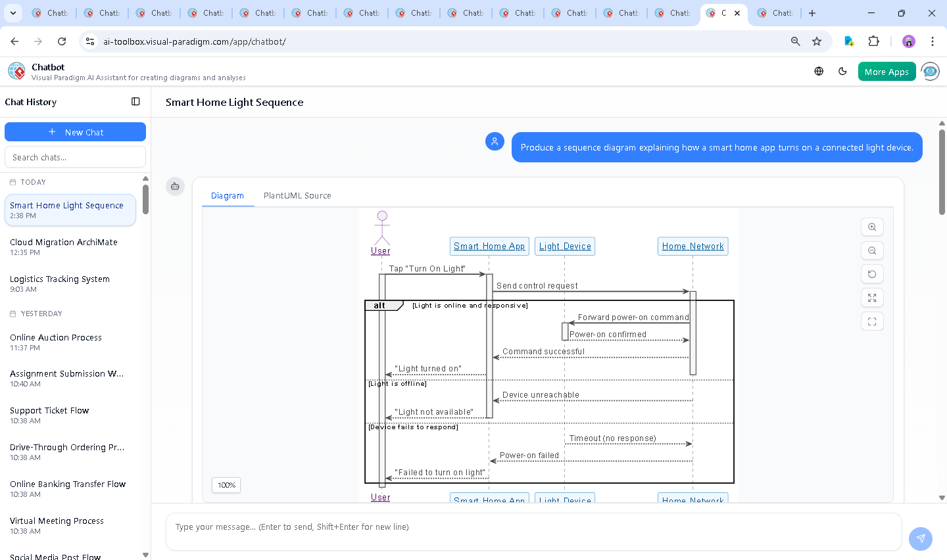Zoom out of the sequence diagram

(x=872, y=250)
